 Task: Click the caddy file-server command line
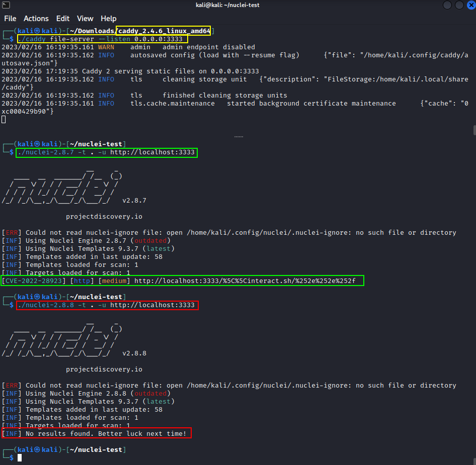point(100,39)
